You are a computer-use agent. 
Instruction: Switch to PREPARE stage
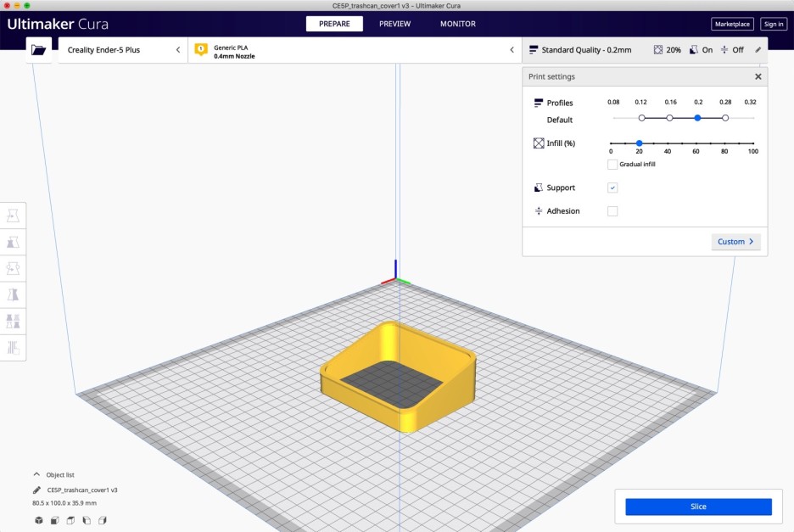[x=334, y=24]
